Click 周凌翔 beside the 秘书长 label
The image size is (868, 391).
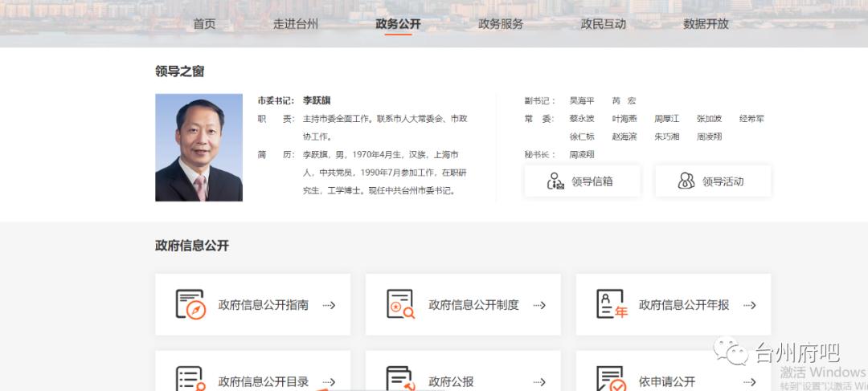(582, 154)
